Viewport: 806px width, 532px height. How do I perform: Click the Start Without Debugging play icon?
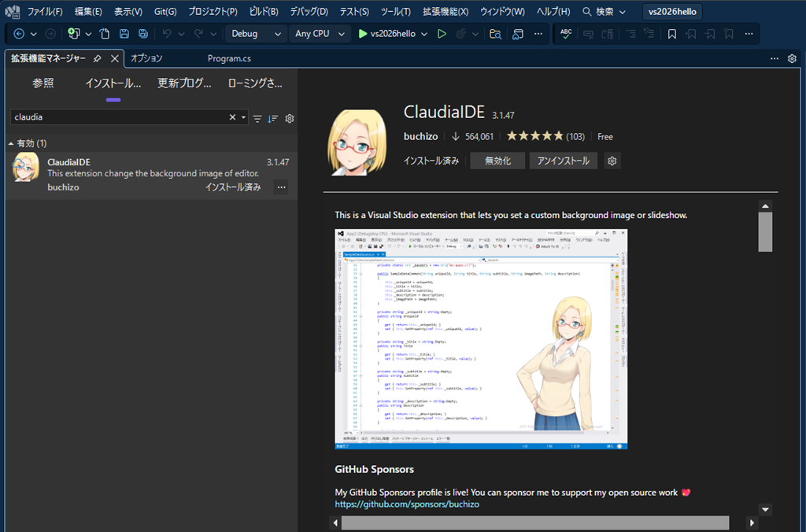[x=442, y=34]
